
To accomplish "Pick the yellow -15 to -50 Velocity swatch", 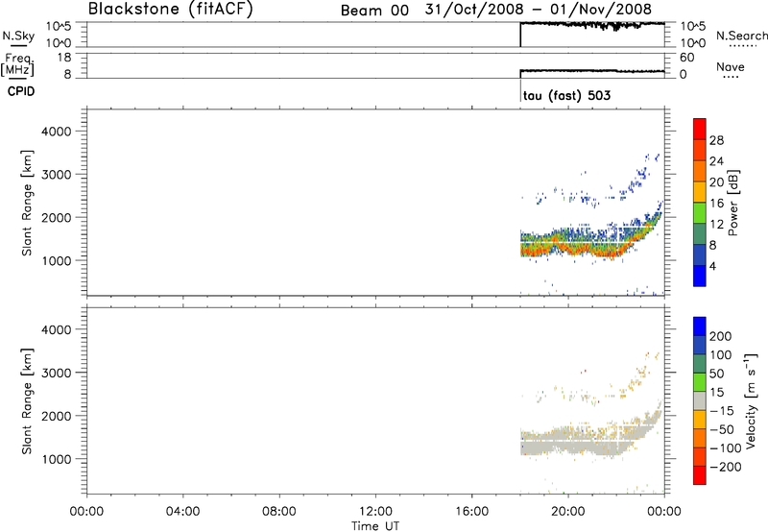I will [x=700, y=420].
